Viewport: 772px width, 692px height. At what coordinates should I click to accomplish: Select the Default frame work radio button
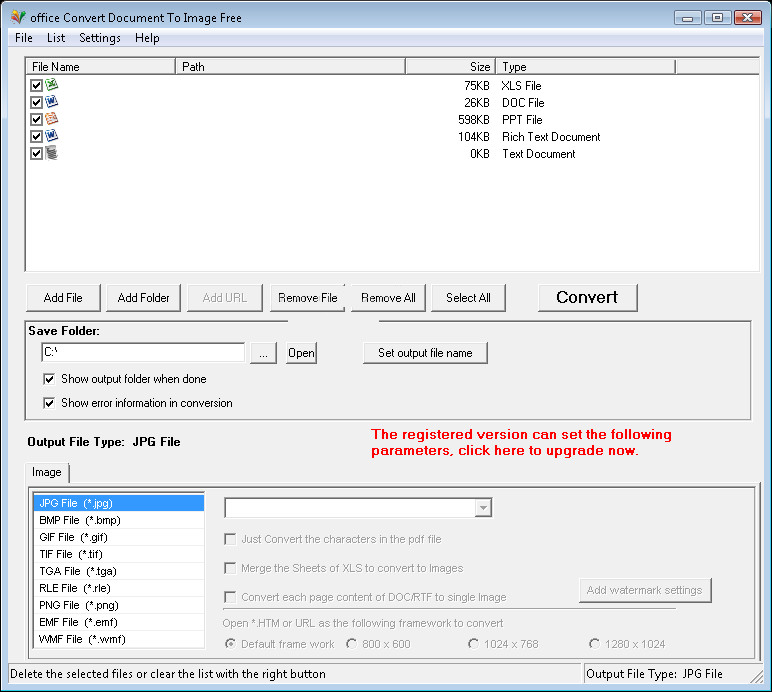pos(230,644)
